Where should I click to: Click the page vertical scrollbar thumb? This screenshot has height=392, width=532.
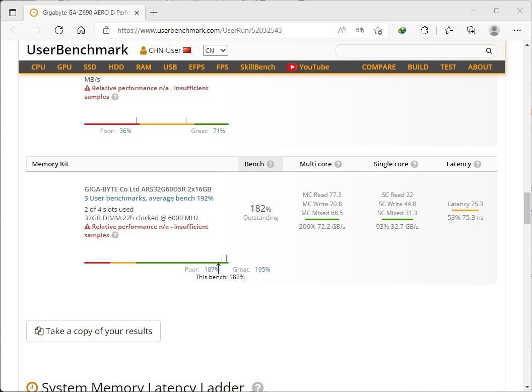527,208
